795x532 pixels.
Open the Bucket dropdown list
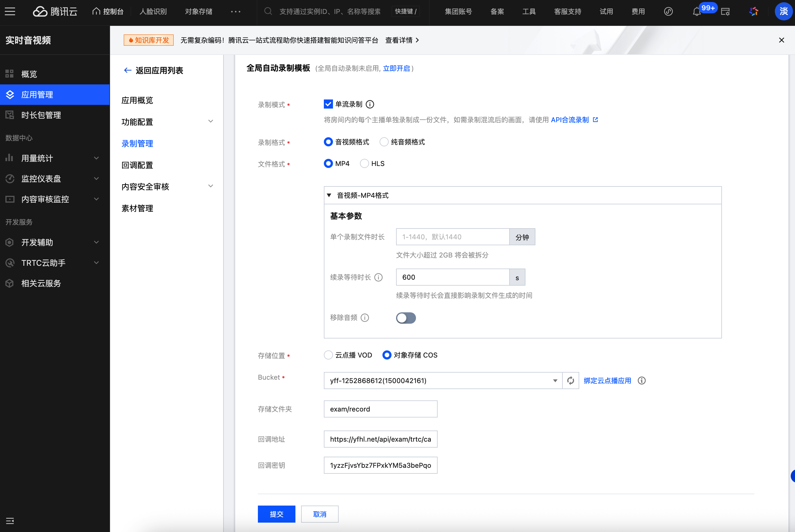point(443,380)
